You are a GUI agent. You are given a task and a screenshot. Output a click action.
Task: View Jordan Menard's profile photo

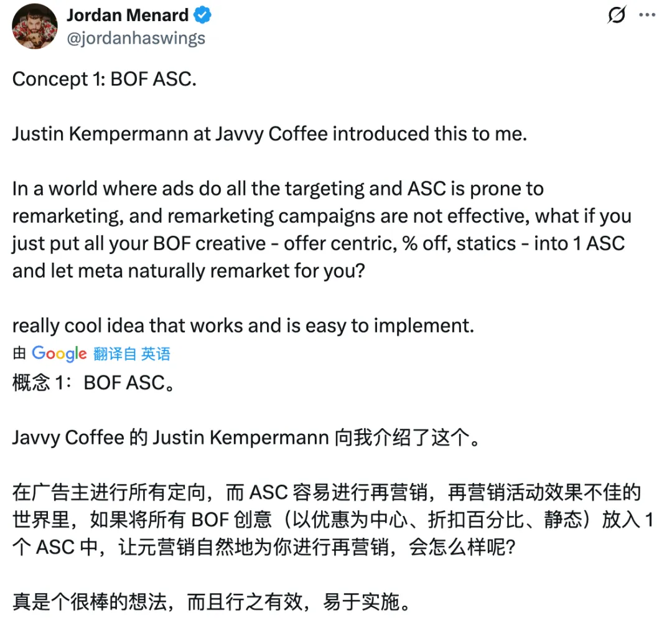[x=35, y=27]
